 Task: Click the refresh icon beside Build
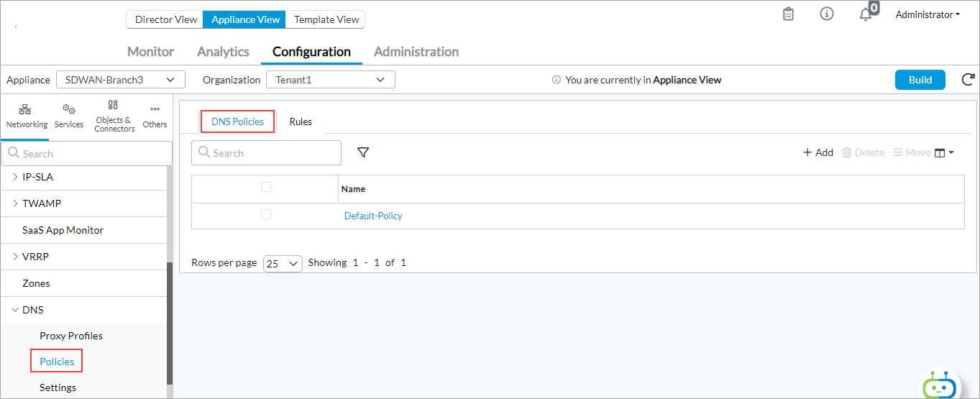(x=968, y=80)
